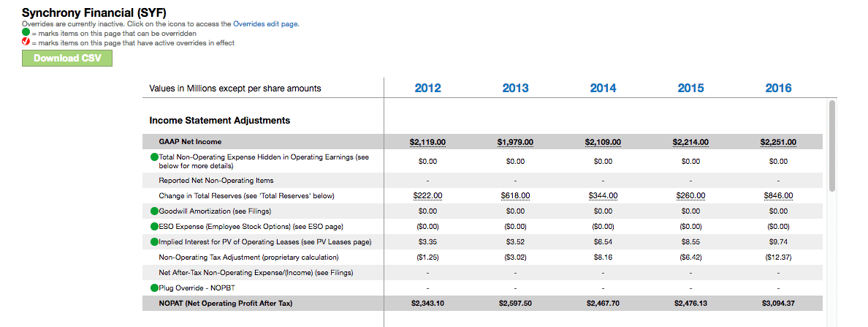Click the Reported Net Non-Operating Items label

[x=216, y=180]
